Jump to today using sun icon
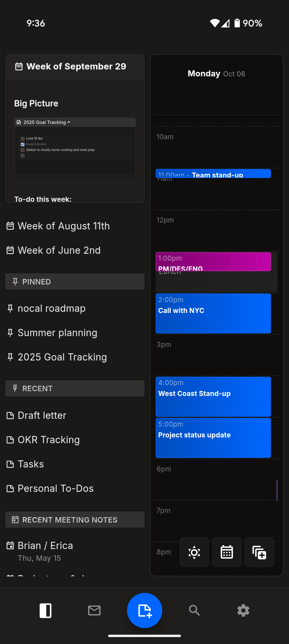This screenshot has height=644, width=289. tap(194, 552)
